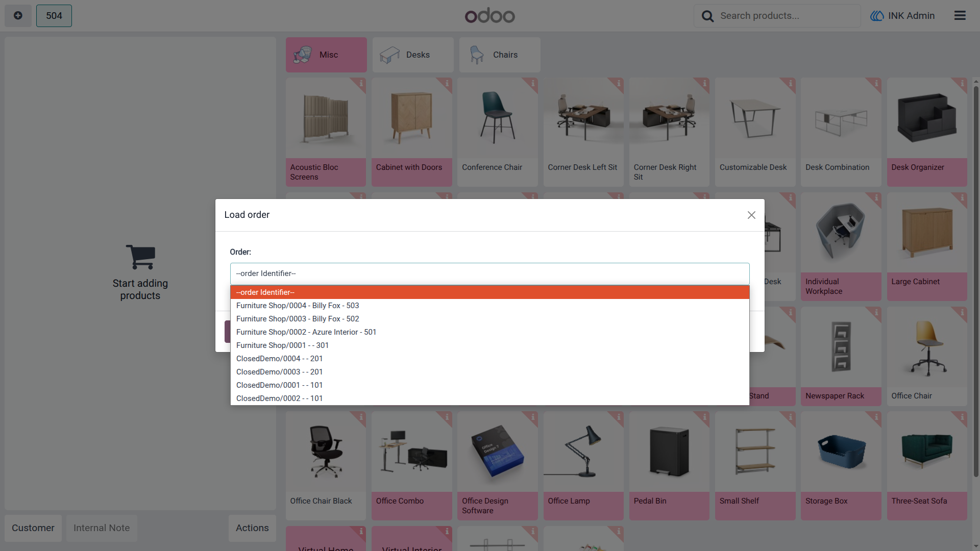The height and width of the screenshot is (551, 980).
Task: Choose Furniture Shop/0003 - Billy Fox - 502
Action: coord(489,319)
